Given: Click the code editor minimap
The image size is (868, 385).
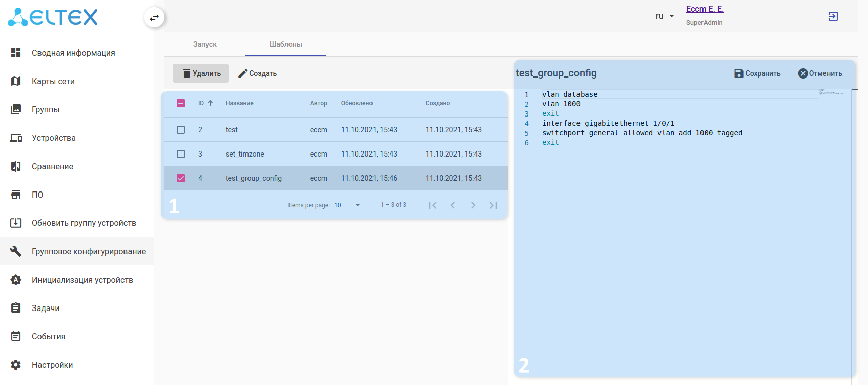Looking at the screenshot, I should click(831, 92).
